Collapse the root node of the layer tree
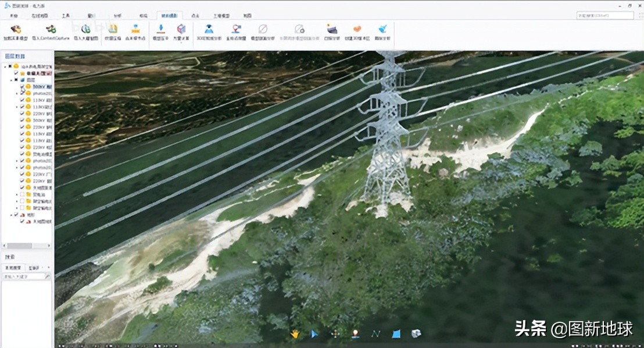 tap(5, 66)
